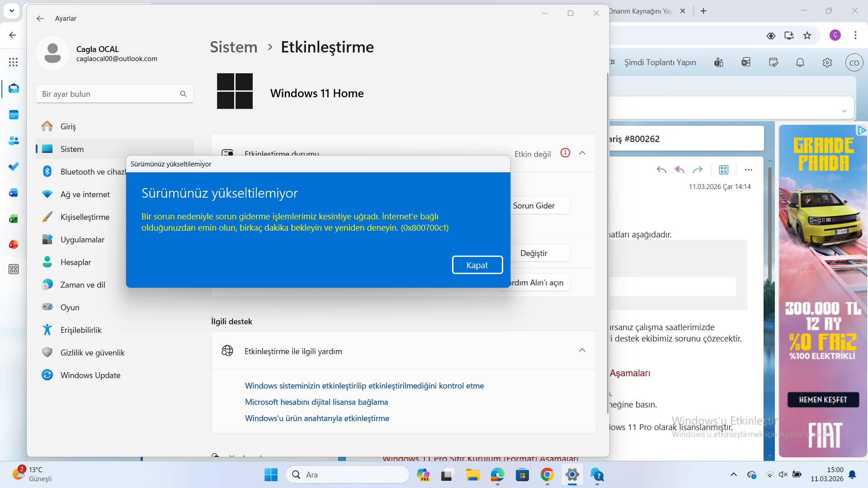Open Chrome's tab search dropdown arrow
Screen dimensions: 868x488
[x=12, y=10]
